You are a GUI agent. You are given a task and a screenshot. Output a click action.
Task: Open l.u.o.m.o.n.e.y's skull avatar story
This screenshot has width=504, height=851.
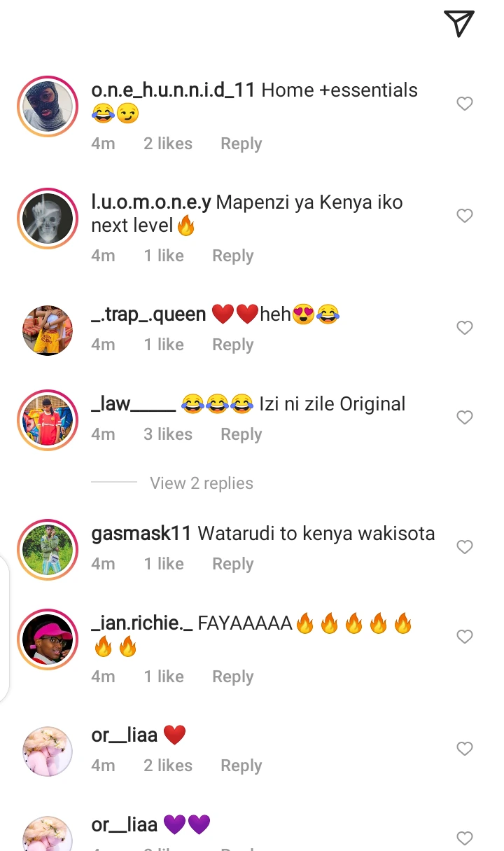tap(48, 219)
